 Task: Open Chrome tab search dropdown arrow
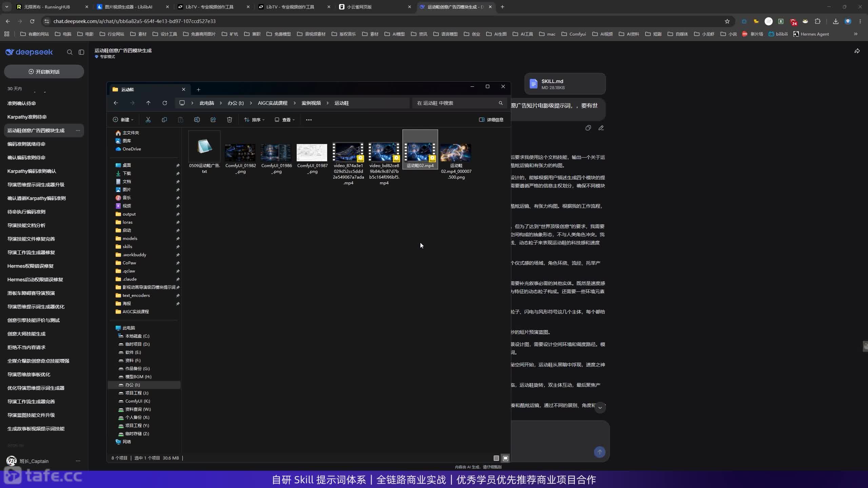point(6,7)
